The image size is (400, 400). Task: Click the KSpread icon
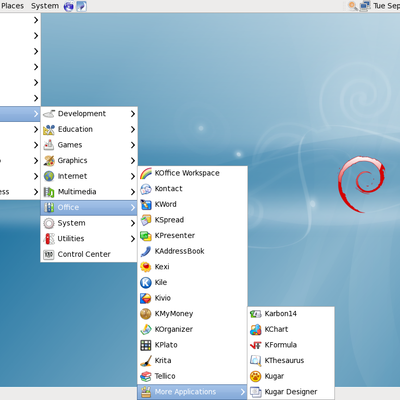coord(146,220)
